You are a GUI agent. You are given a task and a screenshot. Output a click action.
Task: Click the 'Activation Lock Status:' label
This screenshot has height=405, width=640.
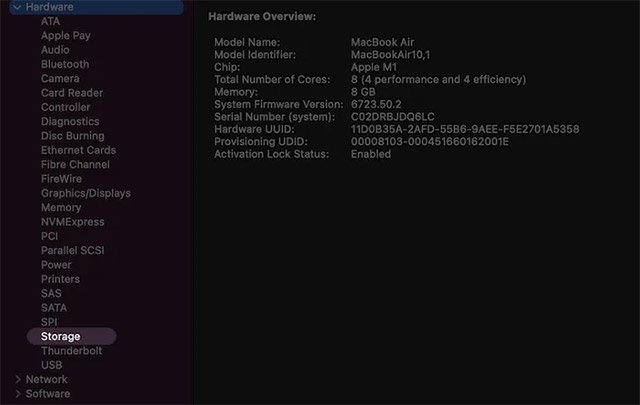(271, 154)
